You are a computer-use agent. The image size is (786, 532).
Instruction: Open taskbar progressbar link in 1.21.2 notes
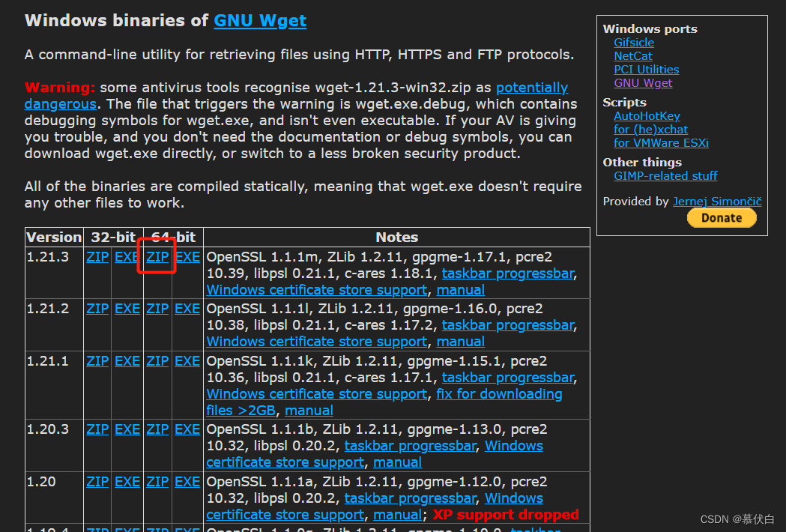(508, 325)
